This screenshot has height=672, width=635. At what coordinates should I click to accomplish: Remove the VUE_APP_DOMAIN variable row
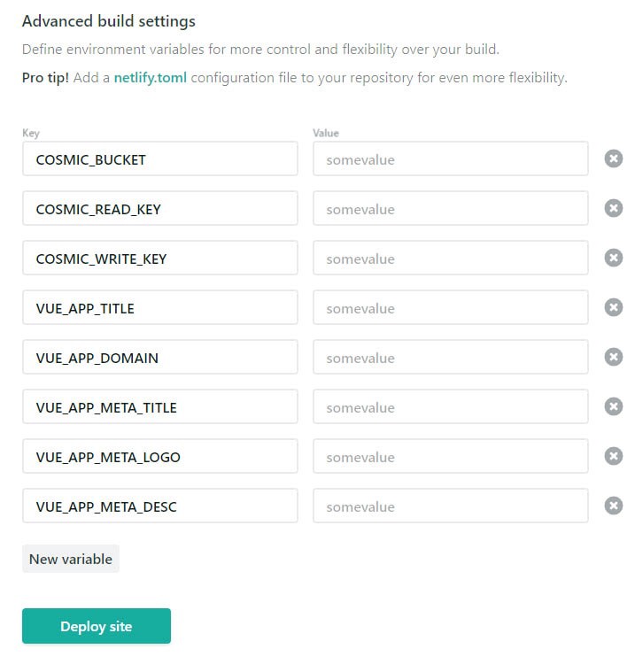pyautogui.click(x=614, y=357)
